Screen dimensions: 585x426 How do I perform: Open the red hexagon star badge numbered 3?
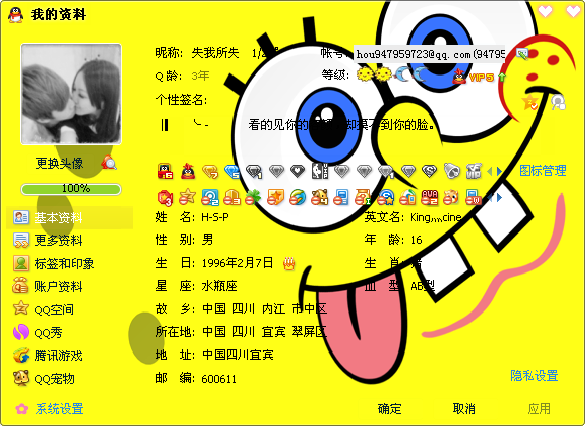[165, 197]
